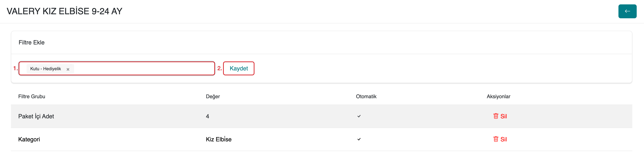
Task: Remove the Kutu - Hediyelik tag
Action: point(68,69)
